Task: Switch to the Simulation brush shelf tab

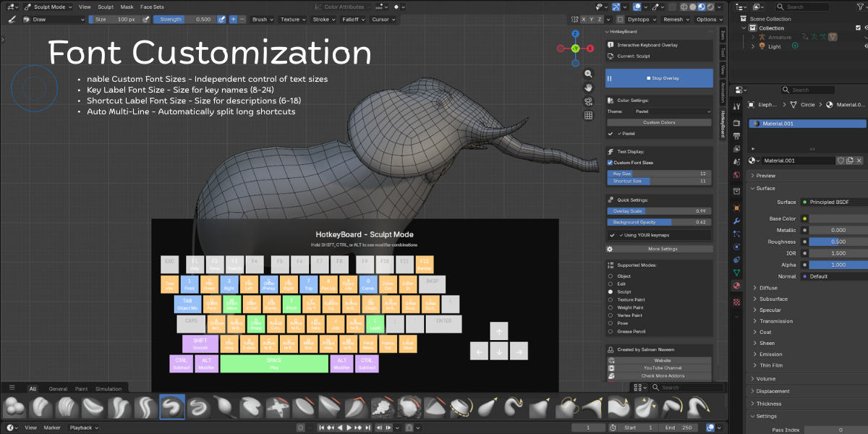Action: coord(109,388)
